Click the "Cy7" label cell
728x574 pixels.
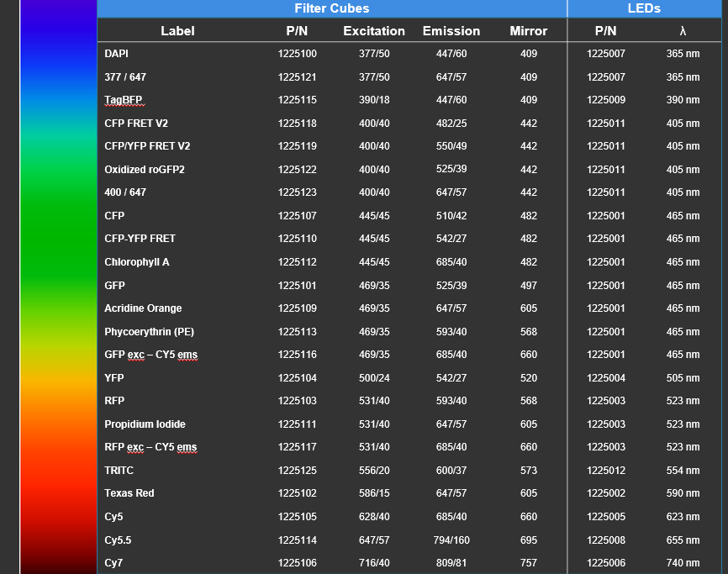(x=113, y=563)
